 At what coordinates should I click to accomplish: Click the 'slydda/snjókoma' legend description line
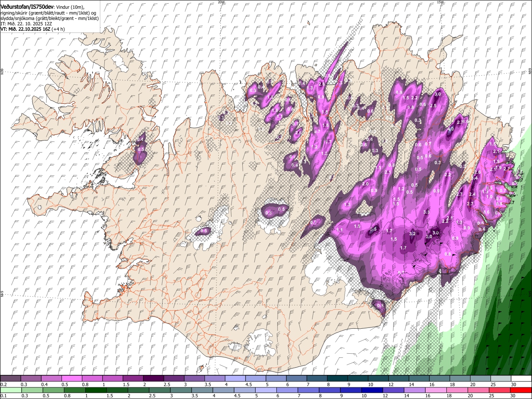click(x=49, y=18)
